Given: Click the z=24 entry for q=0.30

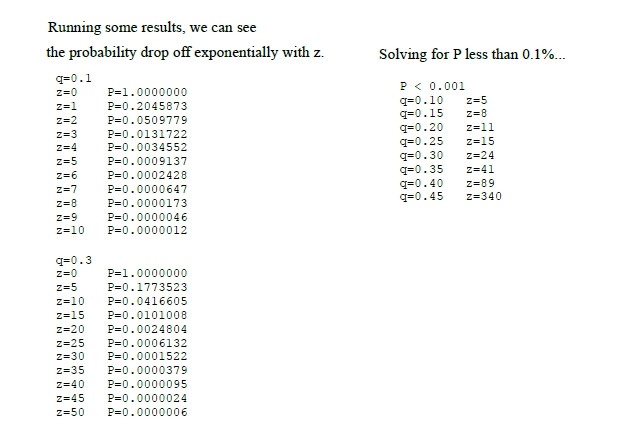Looking at the screenshot, I should coord(480,155).
